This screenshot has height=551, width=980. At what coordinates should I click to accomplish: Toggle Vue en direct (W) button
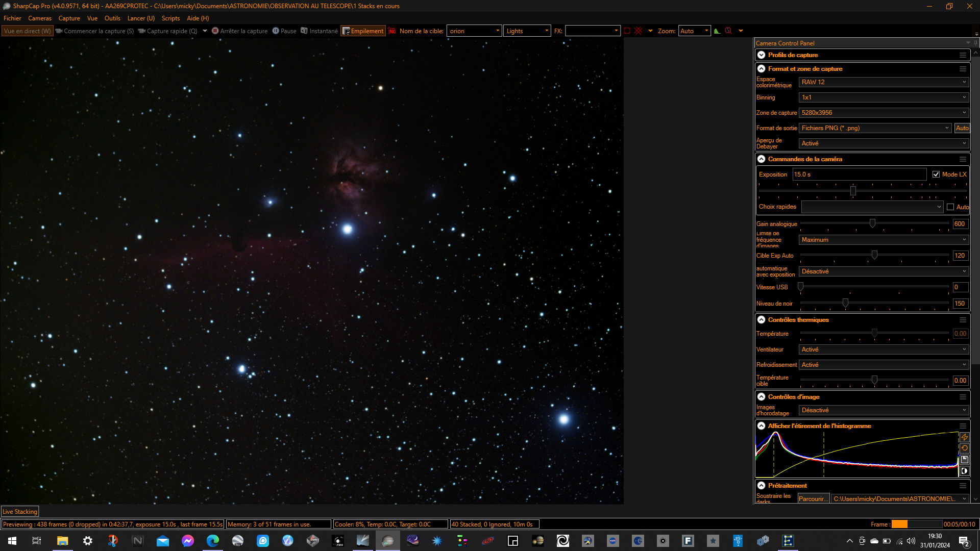pyautogui.click(x=27, y=31)
